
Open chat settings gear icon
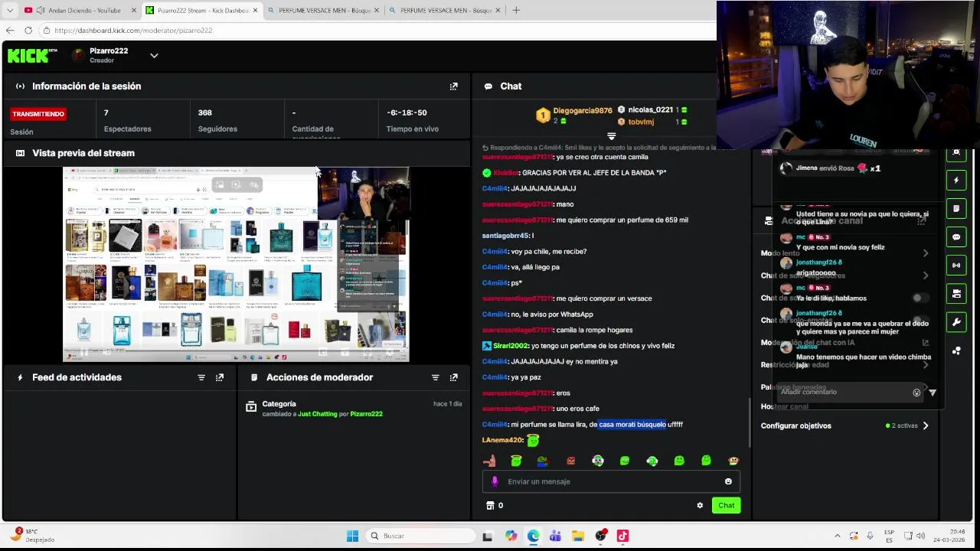pyautogui.click(x=700, y=505)
